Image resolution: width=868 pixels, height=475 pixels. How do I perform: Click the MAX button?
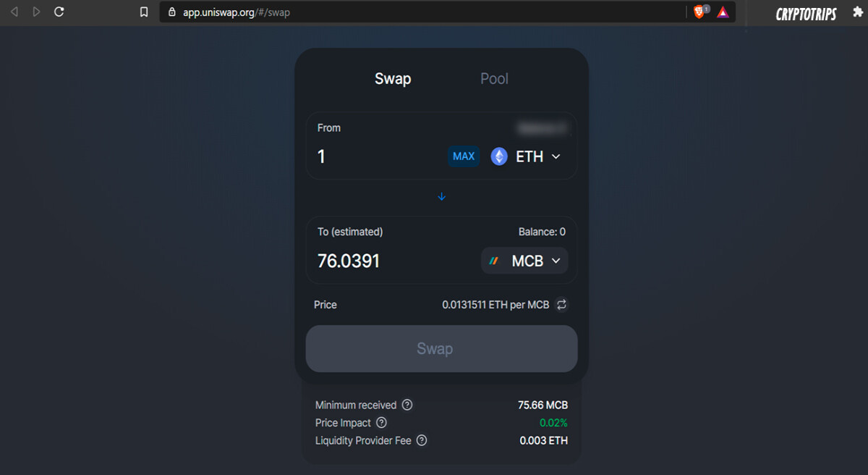click(464, 156)
